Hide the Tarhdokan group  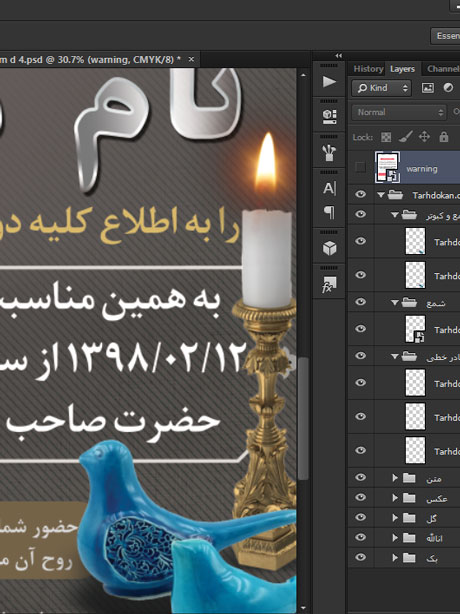[361, 194]
